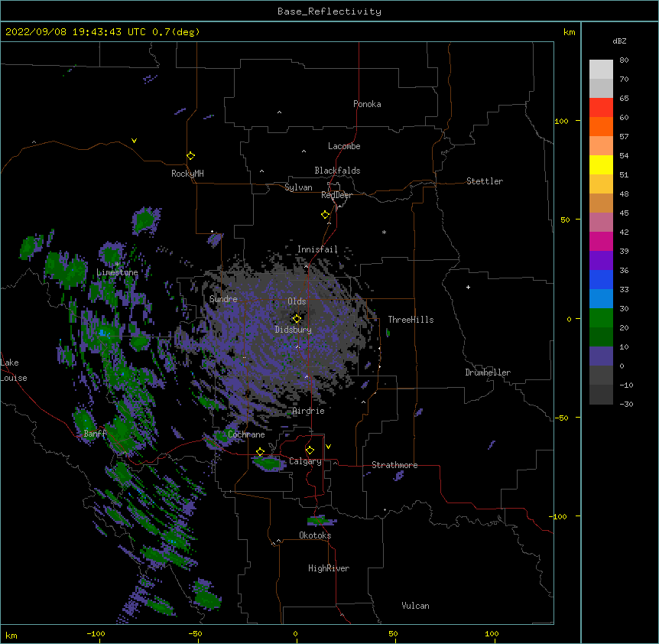
Task: Click the -100 tick on the bottom axis
Action: coord(96,633)
